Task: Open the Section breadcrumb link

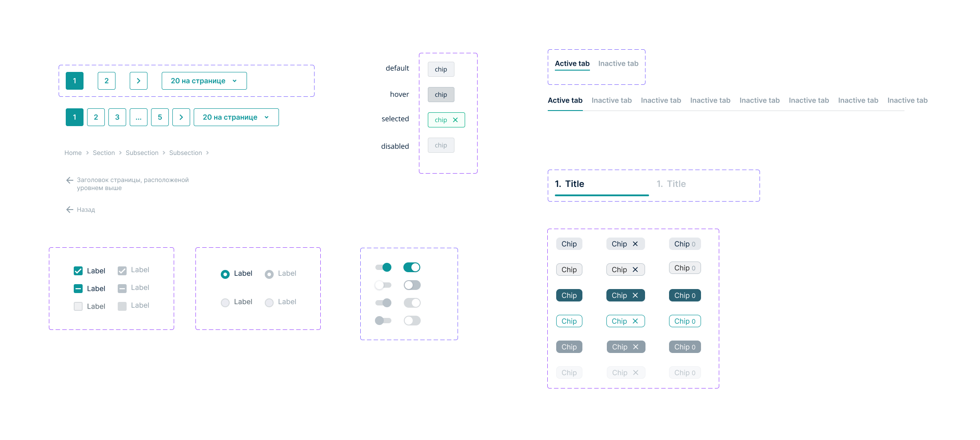Action: [x=104, y=153]
